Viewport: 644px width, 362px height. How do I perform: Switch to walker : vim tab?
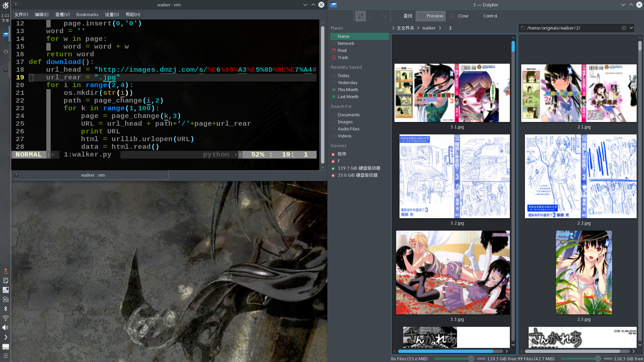(x=93, y=175)
